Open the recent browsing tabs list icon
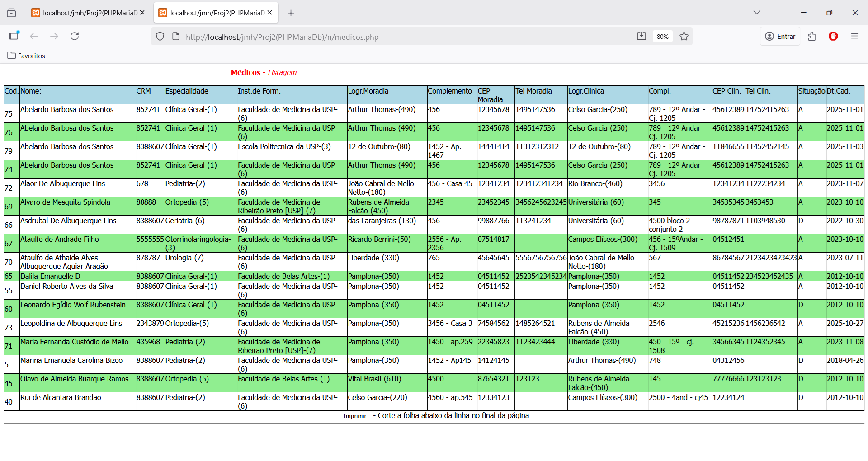Image resolution: width=868 pixels, height=461 pixels. pyautogui.click(x=11, y=13)
